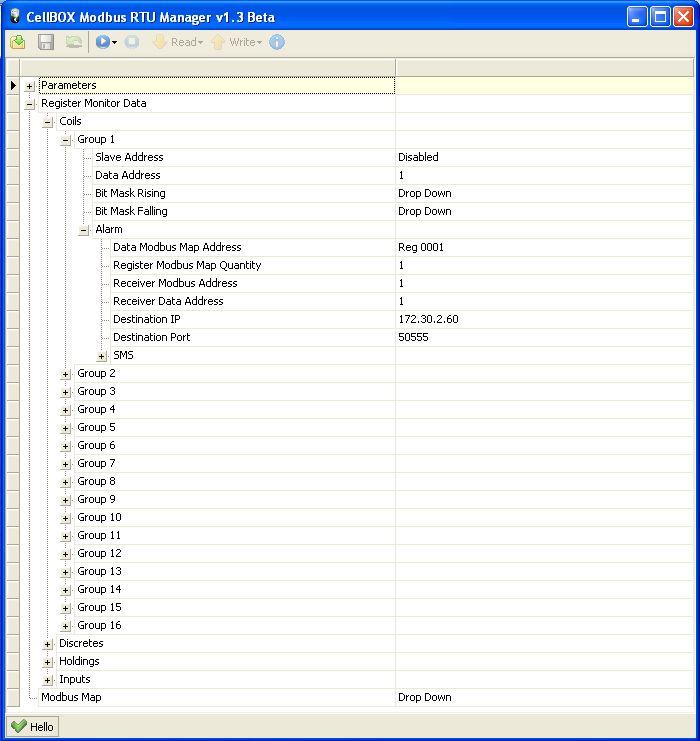Viewport: 700px width, 741px height.
Task: Expand Group 14
Action: point(66,590)
